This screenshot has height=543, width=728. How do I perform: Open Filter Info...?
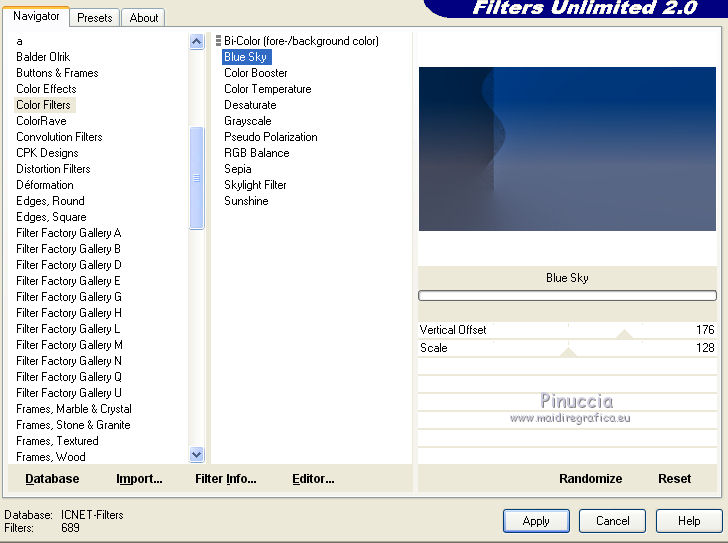pos(226,478)
